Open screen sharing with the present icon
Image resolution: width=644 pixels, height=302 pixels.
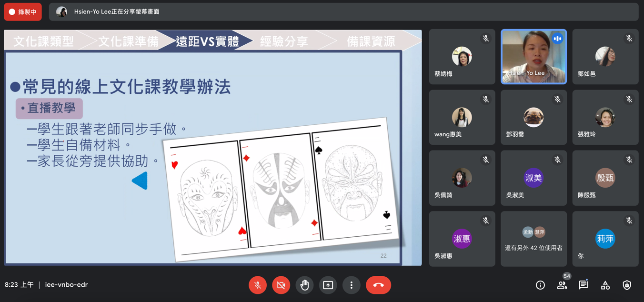[x=328, y=285]
